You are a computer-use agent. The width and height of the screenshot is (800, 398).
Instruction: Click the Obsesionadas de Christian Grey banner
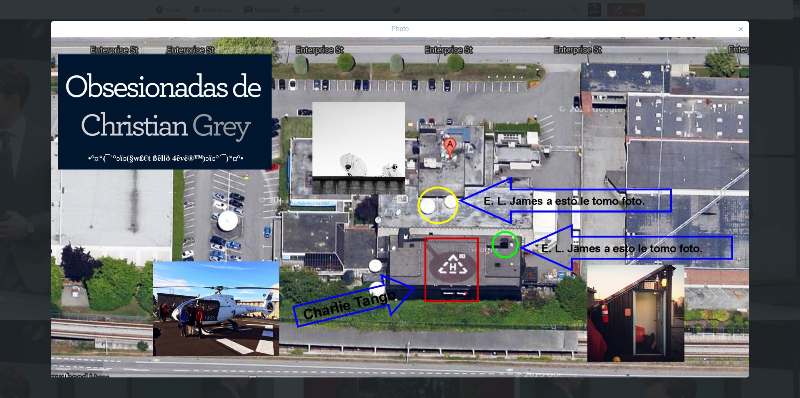pyautogui.click(x=164, y=112)
